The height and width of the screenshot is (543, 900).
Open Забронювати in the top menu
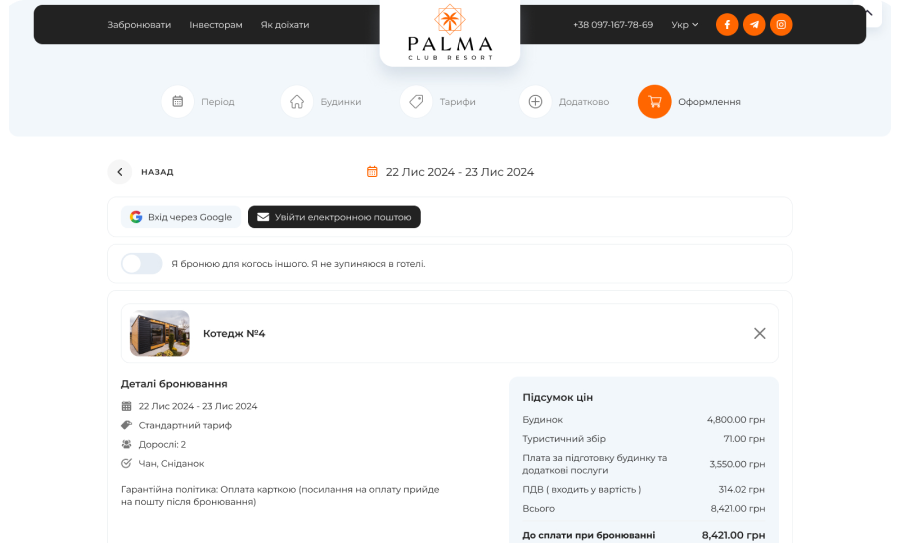click(139, 25)
